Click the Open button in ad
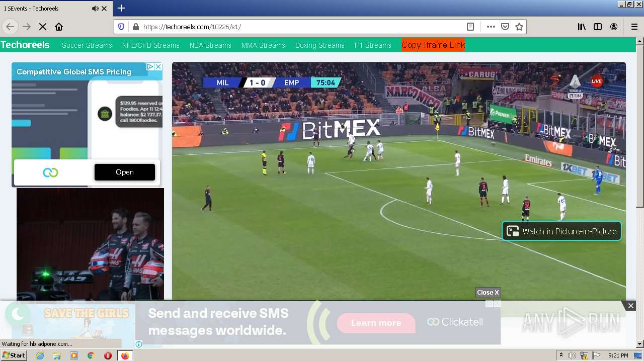 click(x=125, y=172)
